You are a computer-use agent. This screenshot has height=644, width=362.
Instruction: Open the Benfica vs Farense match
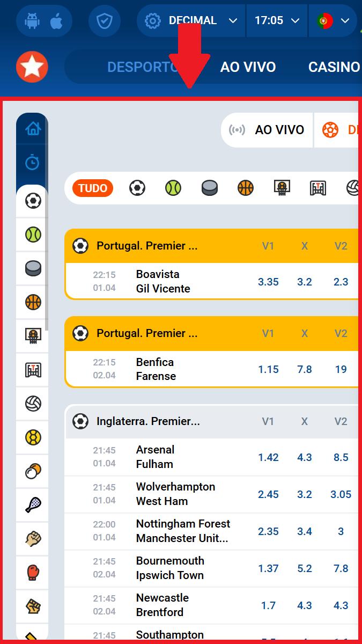[156, 369]
